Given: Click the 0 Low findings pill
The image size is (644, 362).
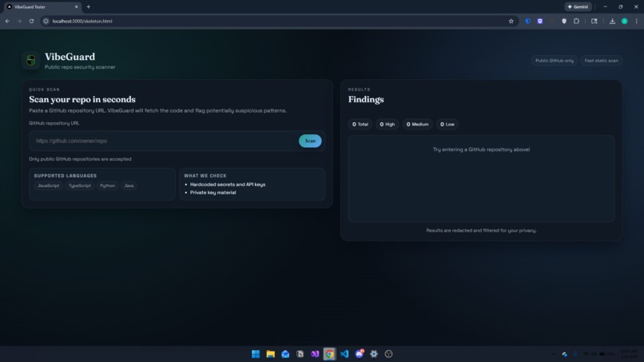Looking at the screenshot, I should click(x=447, y=124).
